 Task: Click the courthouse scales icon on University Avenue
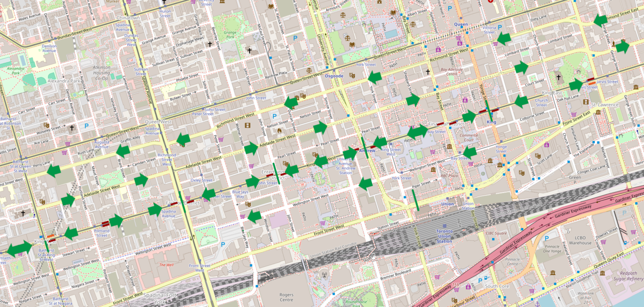pos(308,70)
